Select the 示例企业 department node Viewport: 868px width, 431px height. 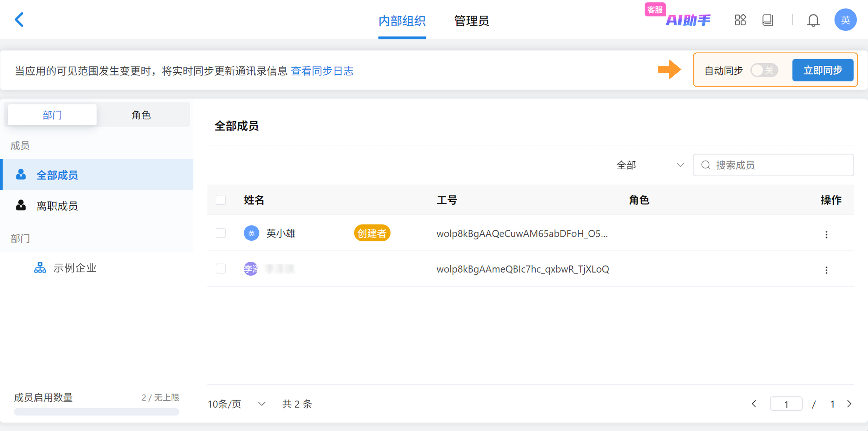tap(75, 268)
